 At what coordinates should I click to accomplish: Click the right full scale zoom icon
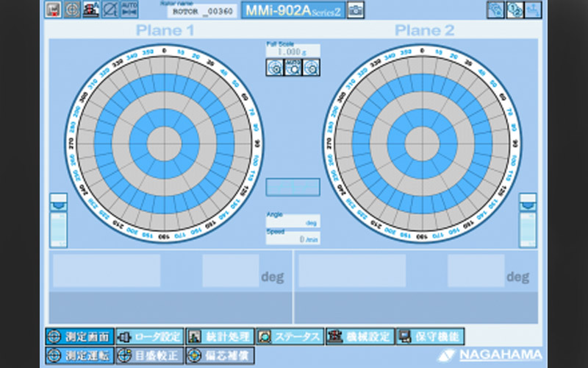pyautogui.click(x=312, y=68)
